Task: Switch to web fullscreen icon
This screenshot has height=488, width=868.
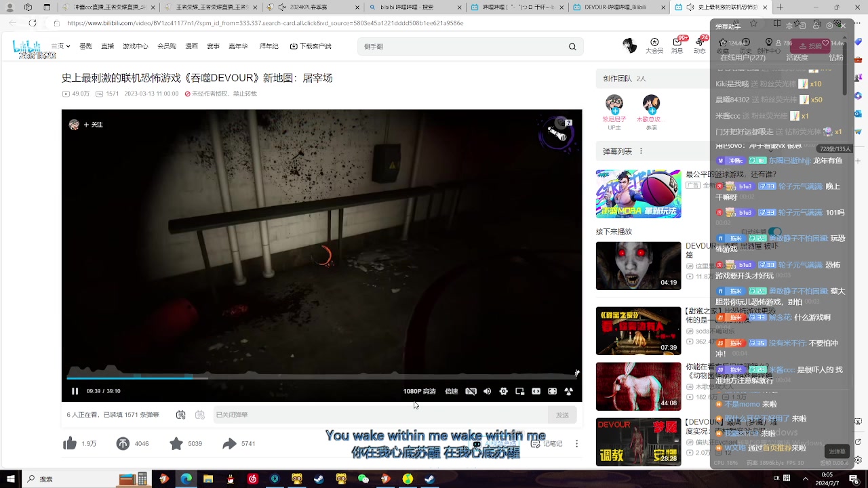Action: point(552,391)
